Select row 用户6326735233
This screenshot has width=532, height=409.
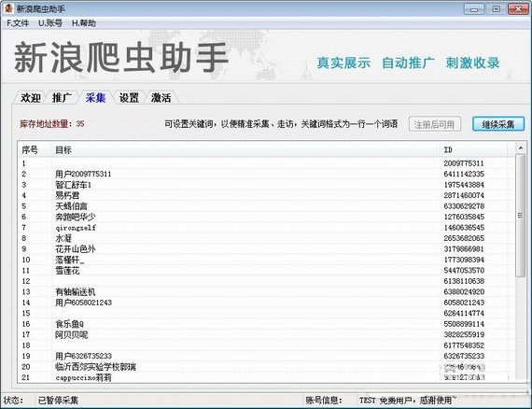point(266,356)
